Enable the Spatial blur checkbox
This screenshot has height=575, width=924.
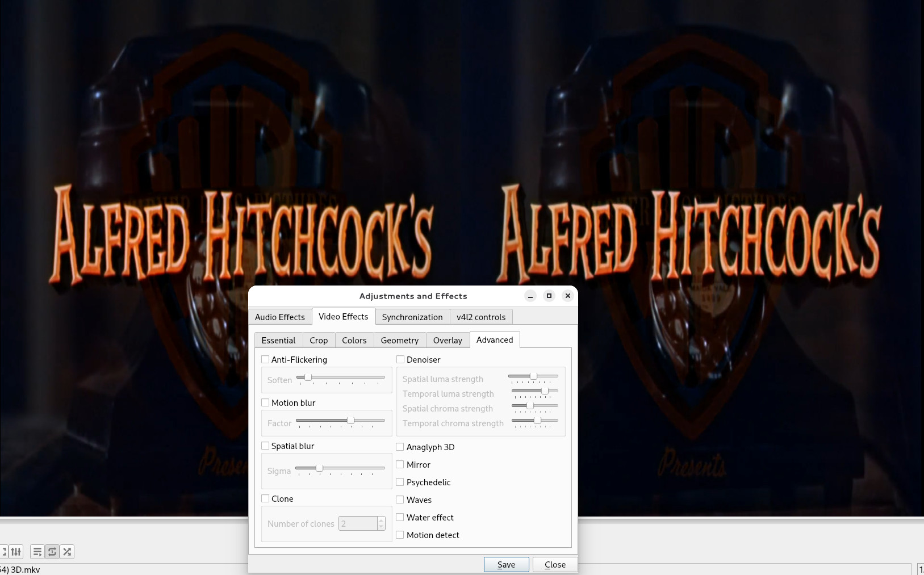point(265,446)
